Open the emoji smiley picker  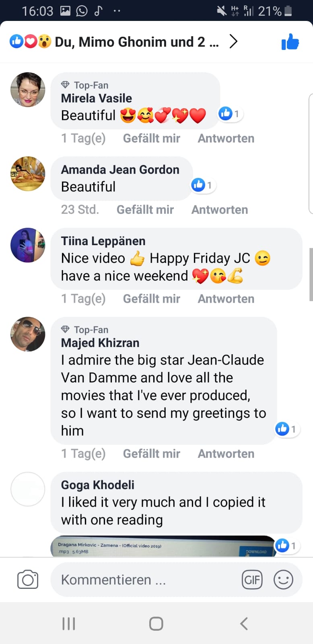point(283,580)
